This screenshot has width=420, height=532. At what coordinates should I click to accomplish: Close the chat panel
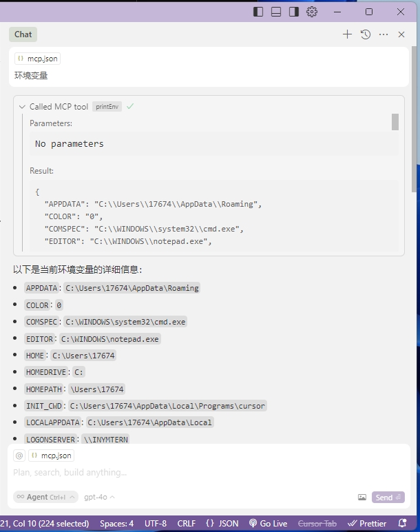(x=401, y=34)
